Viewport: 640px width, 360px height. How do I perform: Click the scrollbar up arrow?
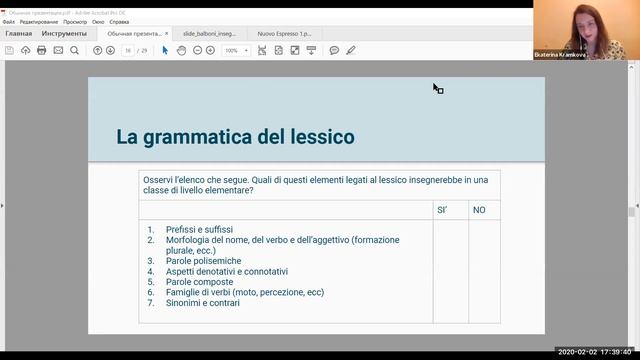click(x=631, y=67)
